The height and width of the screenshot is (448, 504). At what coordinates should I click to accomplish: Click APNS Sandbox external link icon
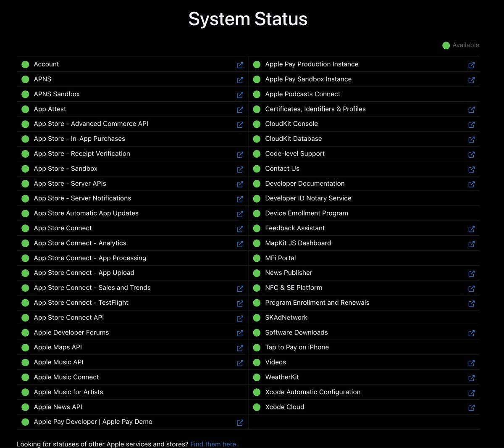pyautogui.click(x=240, y=95)
